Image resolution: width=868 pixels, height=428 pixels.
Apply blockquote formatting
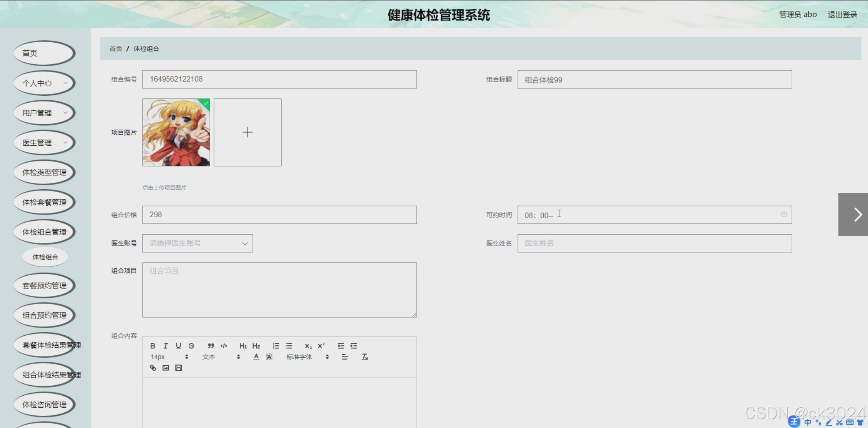pos(211,346)
